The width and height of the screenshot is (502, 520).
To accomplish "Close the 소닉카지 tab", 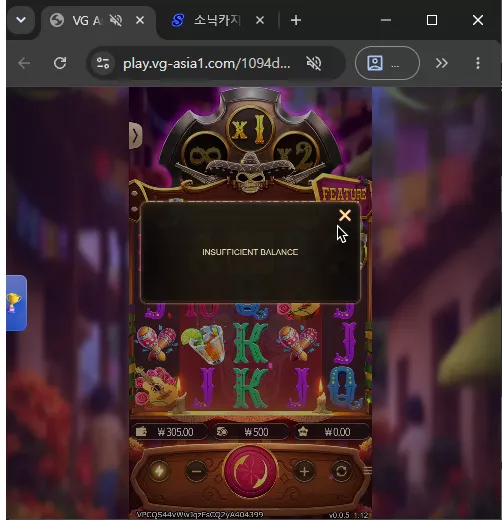I will pyautogui.click(x=260, y=21).
